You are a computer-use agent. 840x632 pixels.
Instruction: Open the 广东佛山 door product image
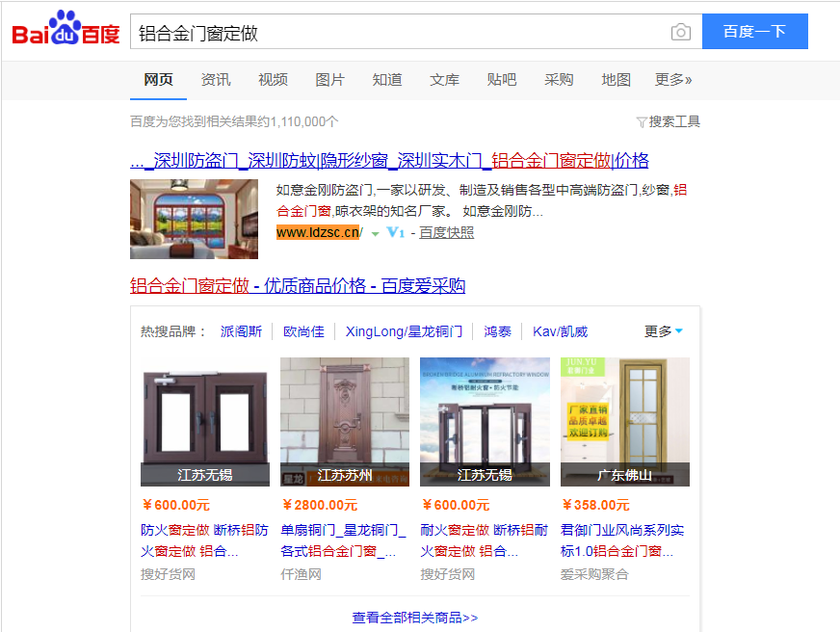click(624, 422)
